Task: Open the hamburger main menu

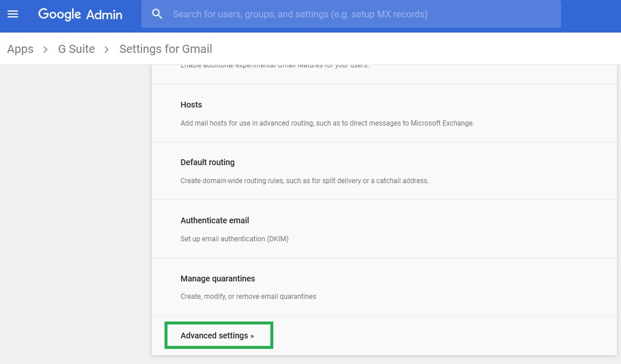Action: [13, 15]
